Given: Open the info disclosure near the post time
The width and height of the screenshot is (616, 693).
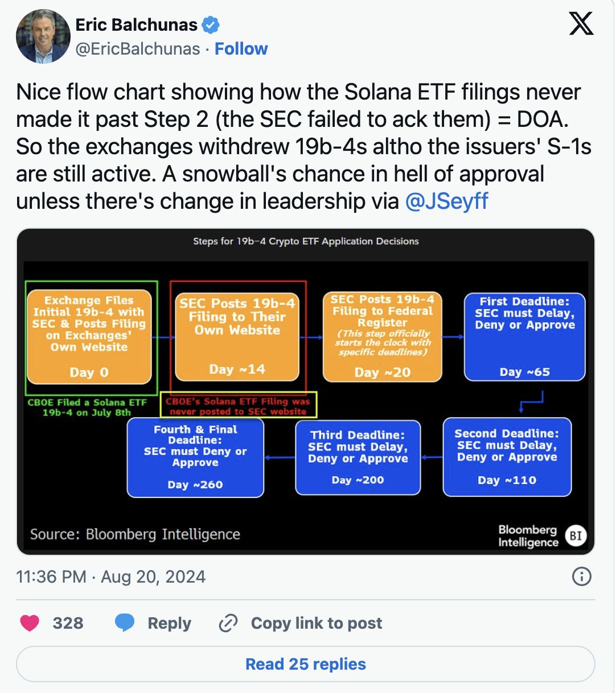Looking at the screenshot, I should [x=581, y=577].
